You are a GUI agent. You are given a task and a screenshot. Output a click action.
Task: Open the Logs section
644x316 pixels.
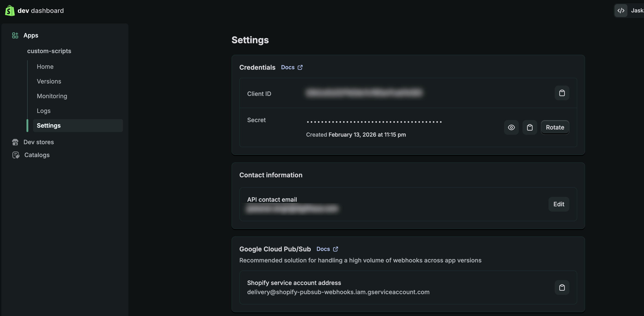[x=44, y=111]
